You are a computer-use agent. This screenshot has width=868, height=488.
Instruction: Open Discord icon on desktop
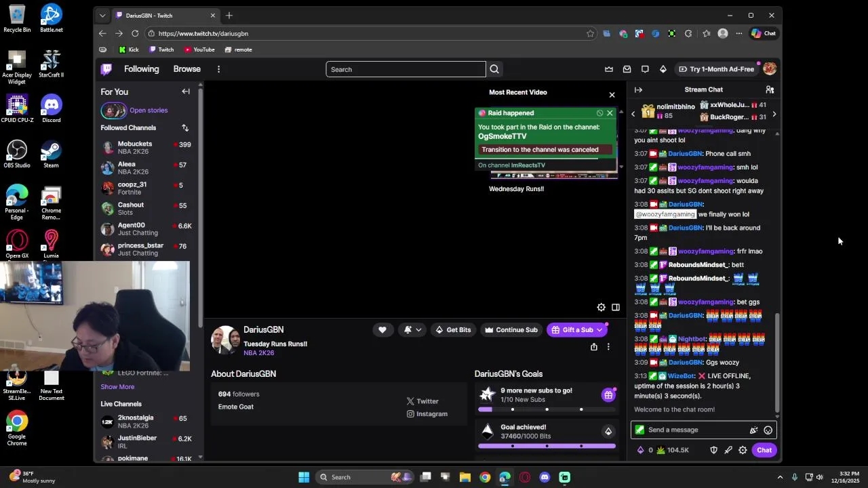[x=51, y=109]
